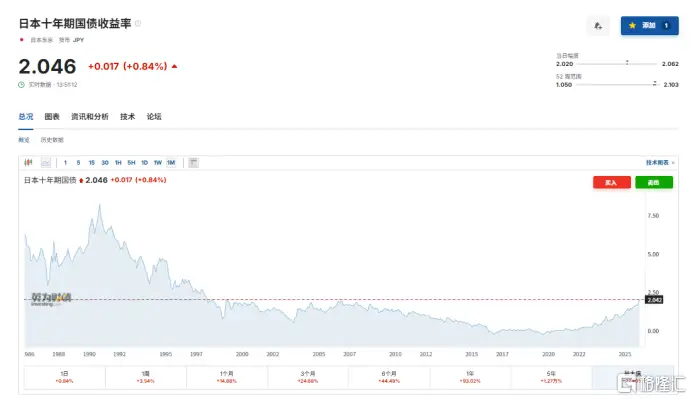Expand the technical indicators dropdown
The height and width of the screenshot is (400, 692).
660,162
